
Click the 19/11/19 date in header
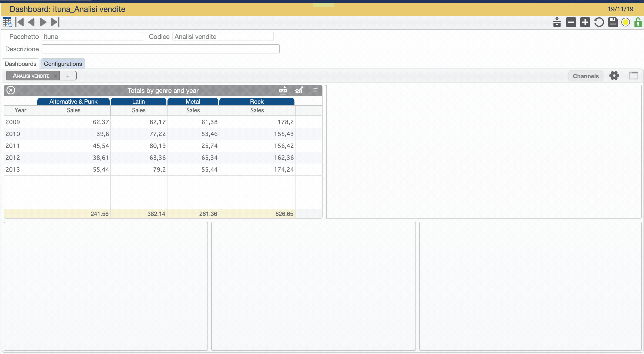pyautogui.click(x=620, y=9)
